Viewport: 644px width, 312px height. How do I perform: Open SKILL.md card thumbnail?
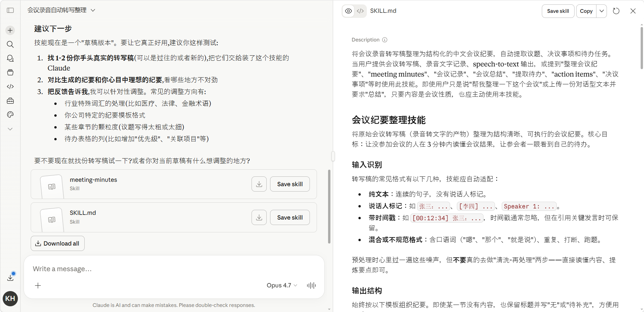(52, 220)
